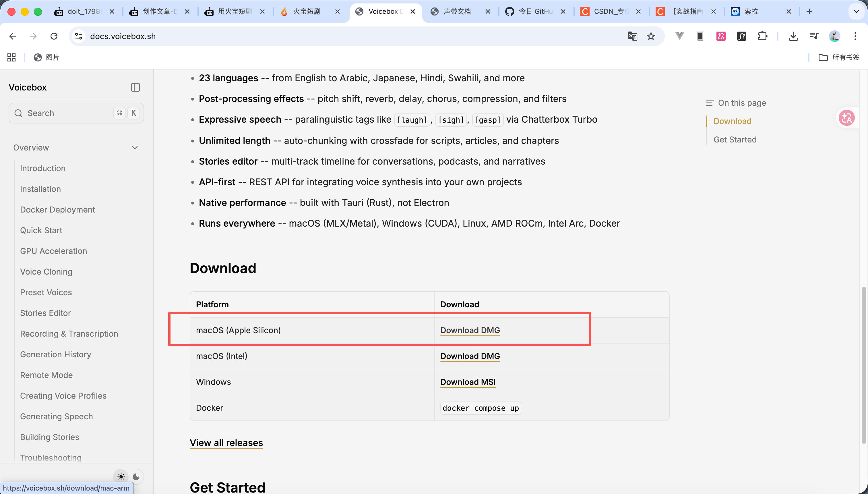
Task: Collapse the Overview section chevron
Action: click(135, 148)
